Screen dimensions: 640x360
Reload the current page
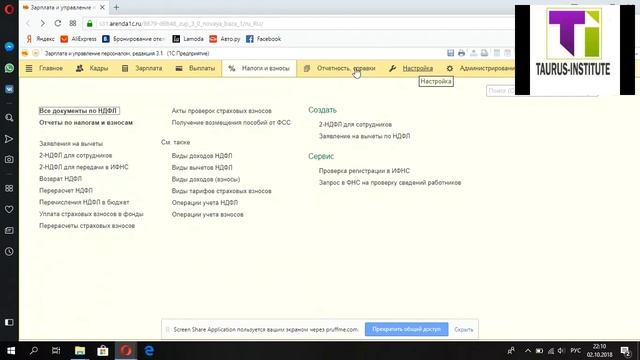coord(58,23)
